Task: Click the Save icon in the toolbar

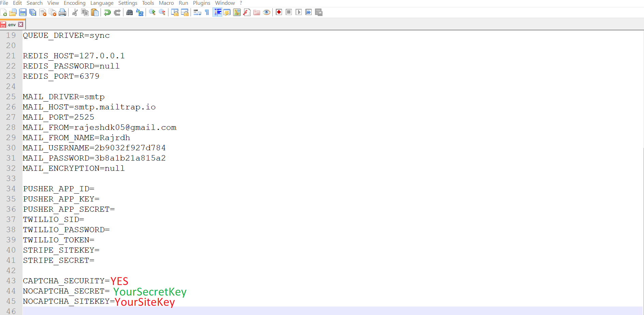Action: coord(23,13)
